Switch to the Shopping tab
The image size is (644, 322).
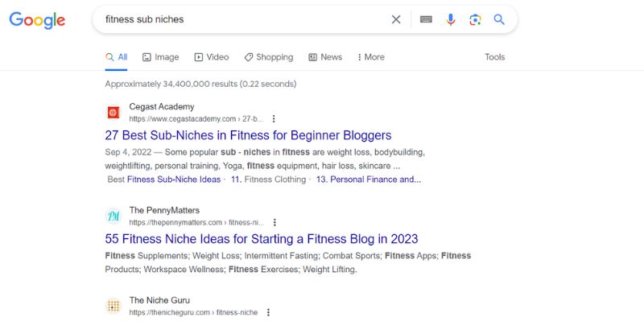point(269,57)
